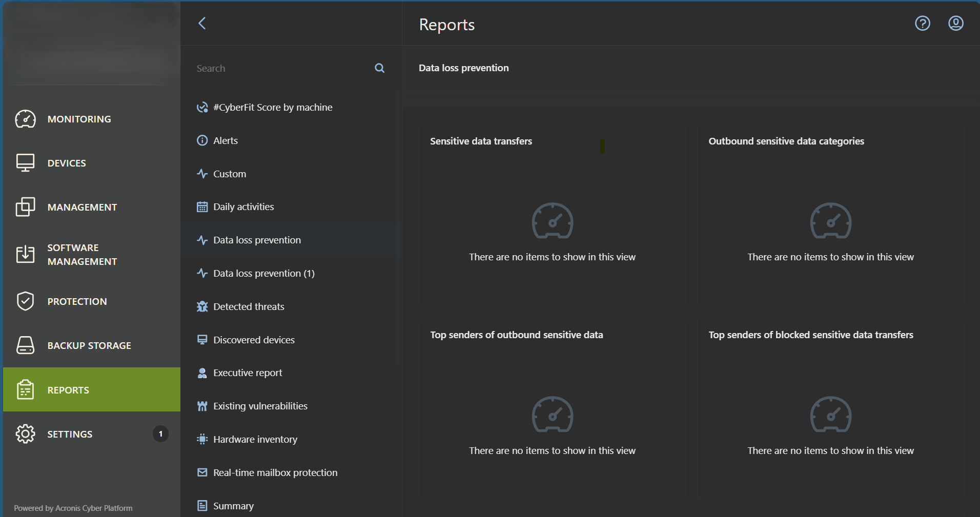
Task: Click the chip icon beside Hardware inventory
Action: 202,439
